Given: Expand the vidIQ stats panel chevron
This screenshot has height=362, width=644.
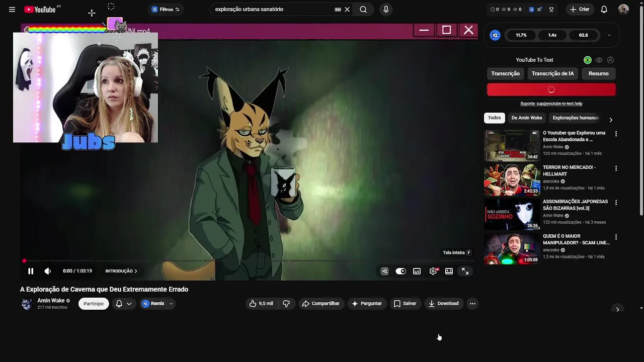Looking at the screenshot, I should click(609, 35).
